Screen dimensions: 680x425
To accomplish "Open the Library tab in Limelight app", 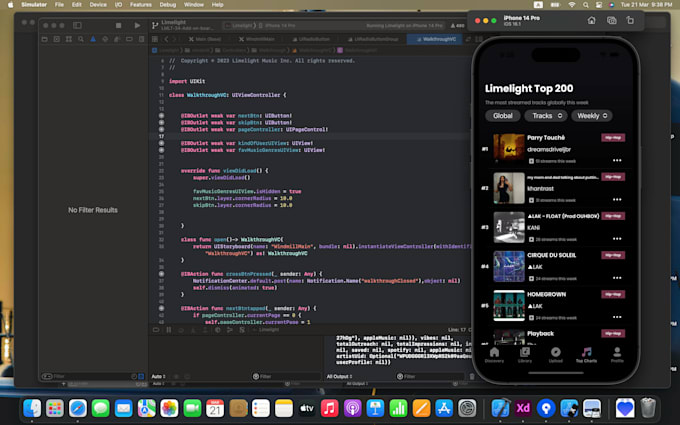I will [525, 355].
